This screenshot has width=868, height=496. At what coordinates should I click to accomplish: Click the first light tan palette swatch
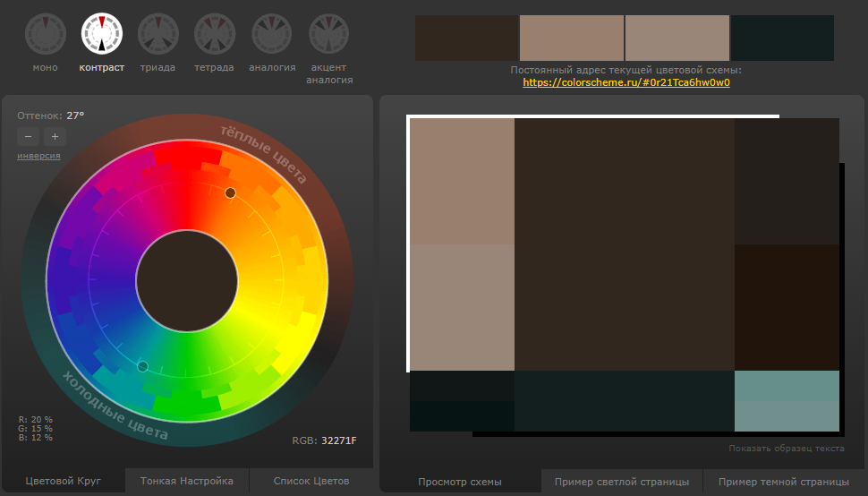[572, 38]
